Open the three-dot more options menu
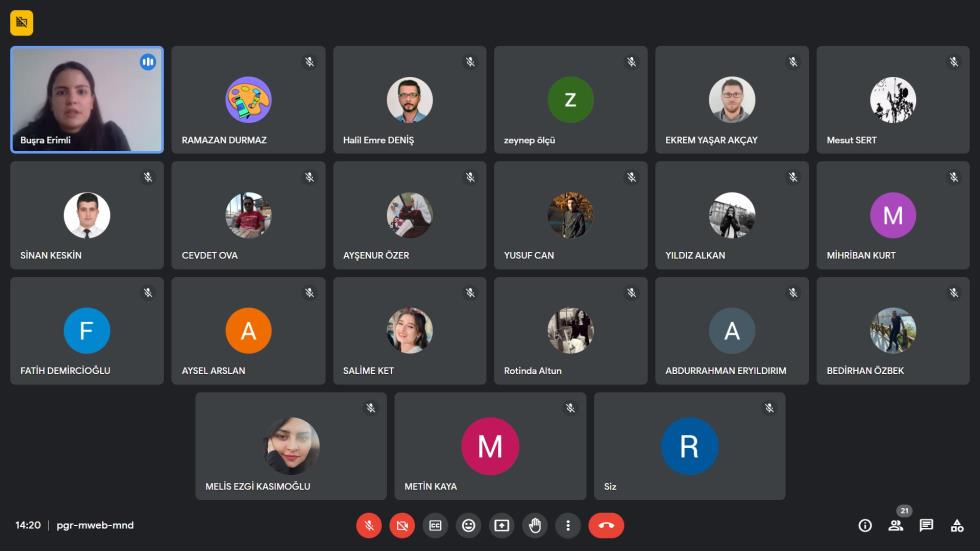 [x=568, y=525]
